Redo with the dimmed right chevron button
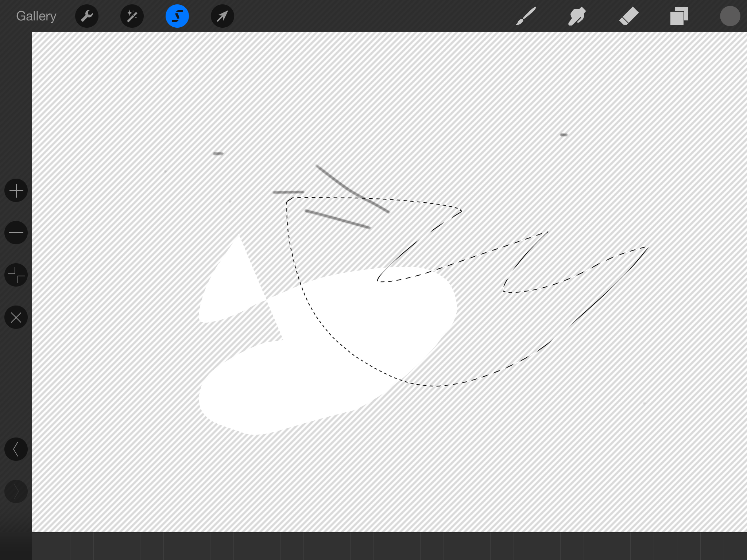Viewport: 747px width, 560px height. (x=16, y=491)
